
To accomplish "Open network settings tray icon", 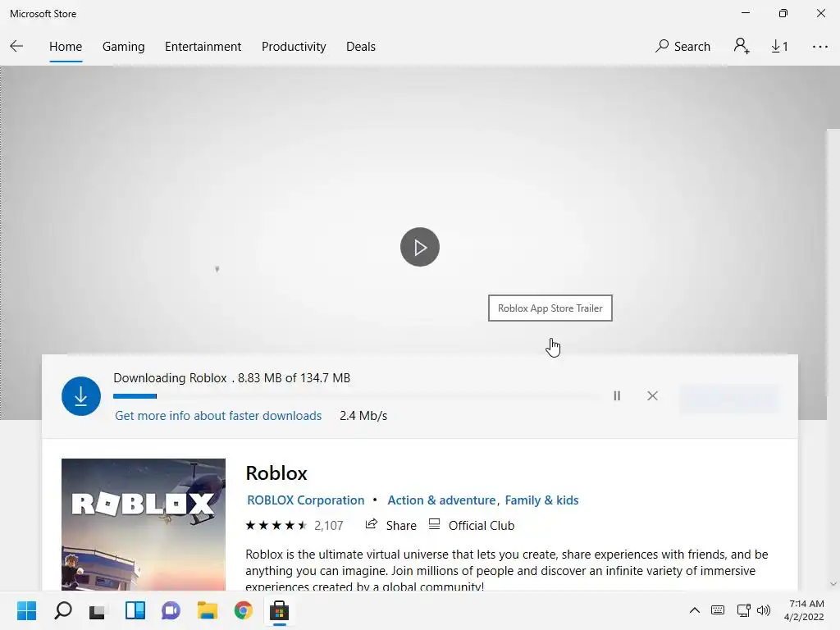I will 743,610.
